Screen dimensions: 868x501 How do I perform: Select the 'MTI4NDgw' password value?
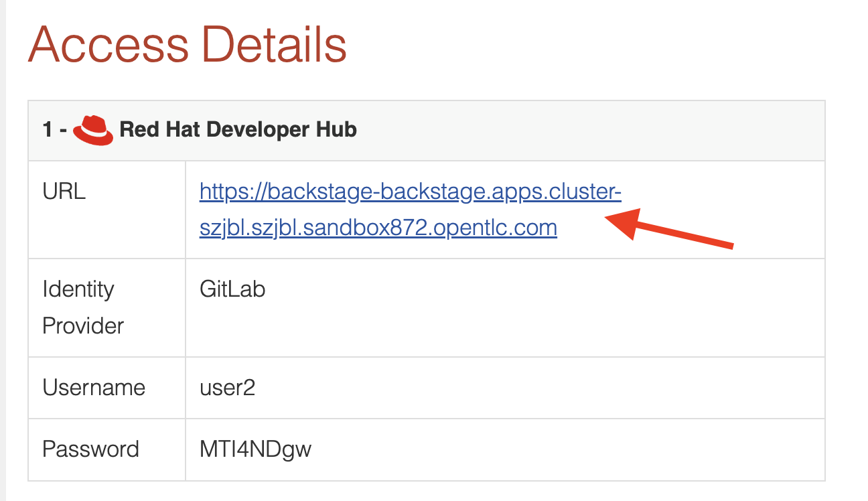pos(255,449)
